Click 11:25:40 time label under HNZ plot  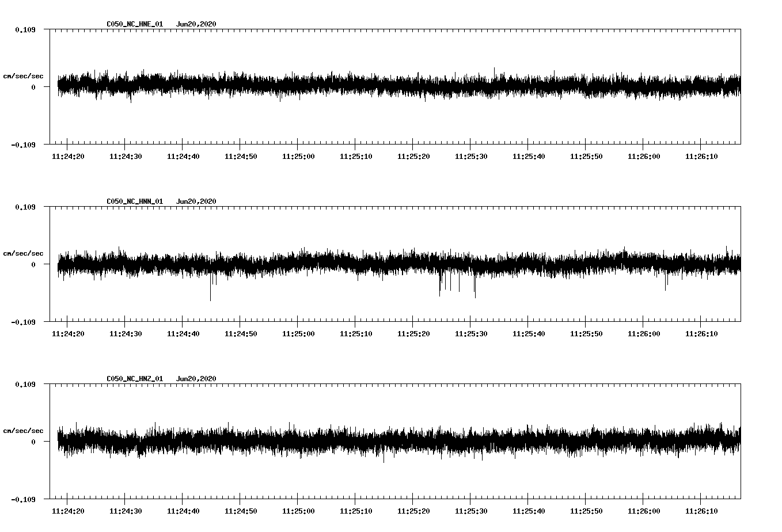pyautogui.click(x=529, y=511)
